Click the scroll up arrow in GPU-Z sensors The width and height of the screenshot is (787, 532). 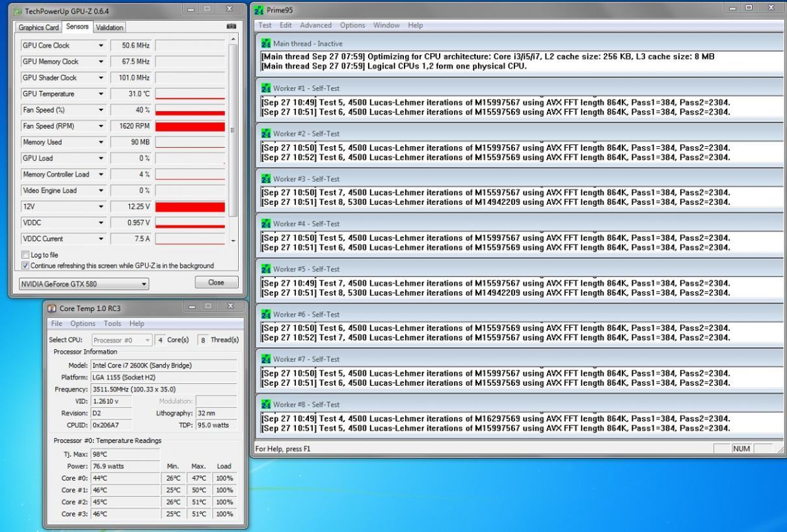233,40
